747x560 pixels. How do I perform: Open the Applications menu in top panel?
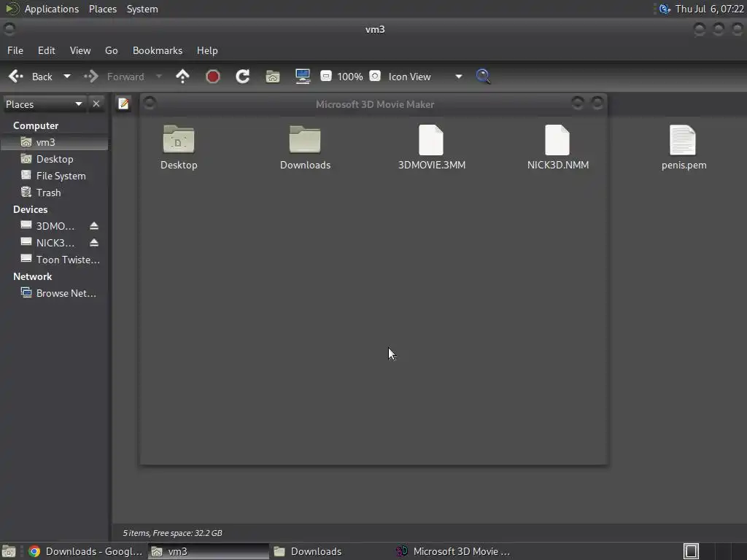click(x=52, y=9)
